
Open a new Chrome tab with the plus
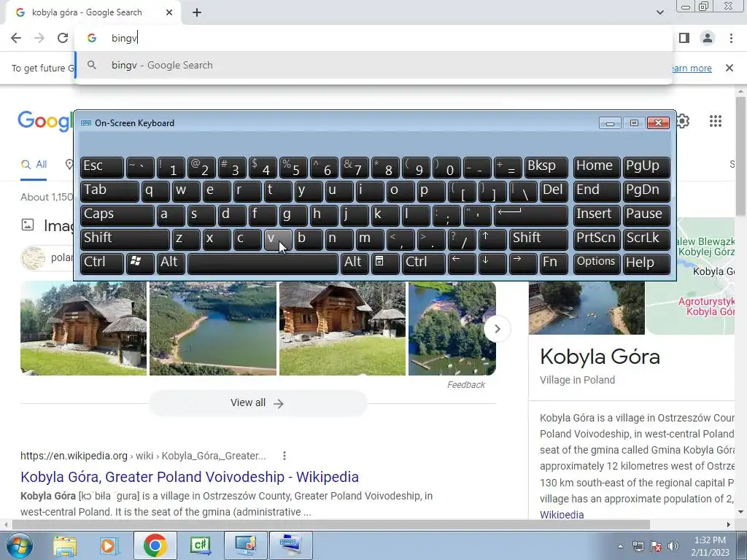[197, 13]
